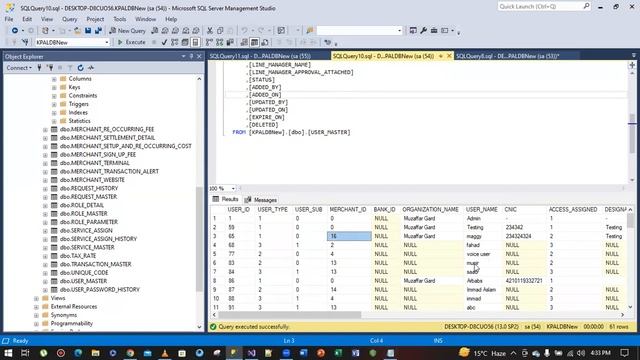Screen dimensions: 640x360
Task: Click the Programmability folder
Action: click(71, 324)
